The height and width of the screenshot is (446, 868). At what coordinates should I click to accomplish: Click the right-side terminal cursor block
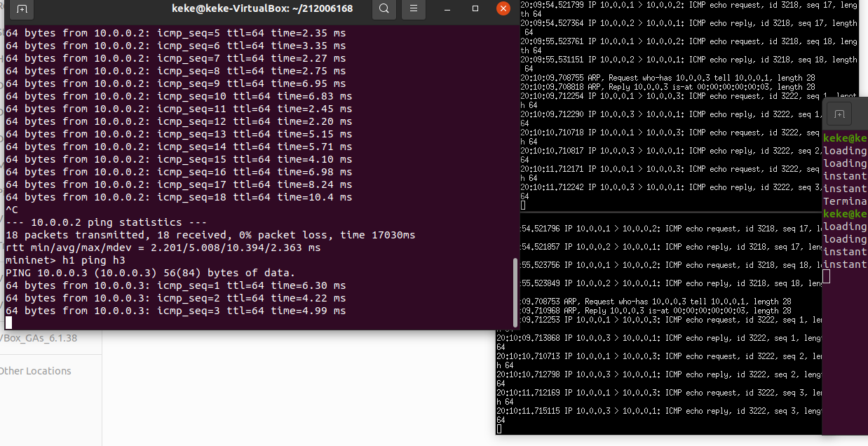click(827, 277)
